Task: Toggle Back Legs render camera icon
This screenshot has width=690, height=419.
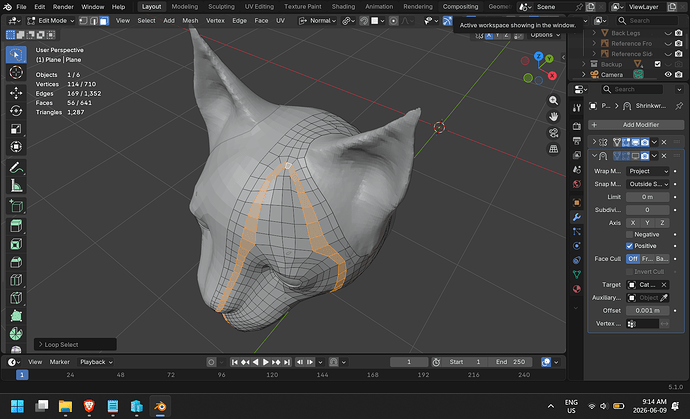Action: (679, 33)
